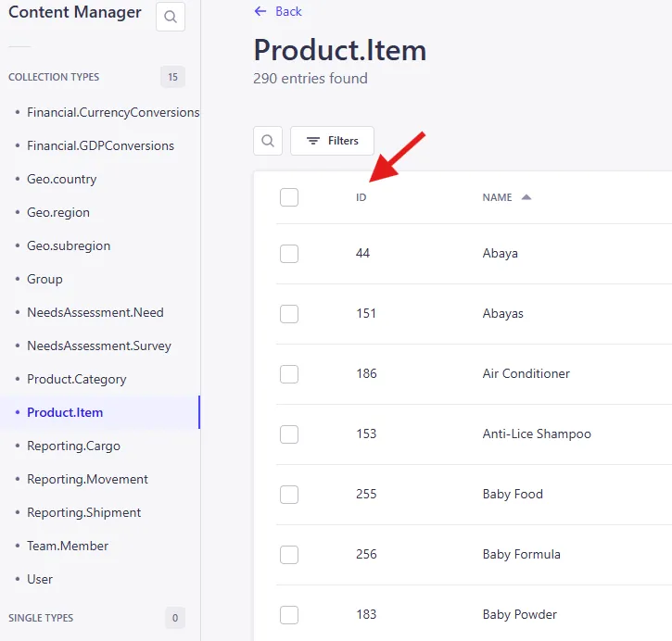Viewport: 672px width, 641px height.
Task: Open the Anti-Lice Shampoo entry
Action: pyautogui.click(x=537, y=434)
